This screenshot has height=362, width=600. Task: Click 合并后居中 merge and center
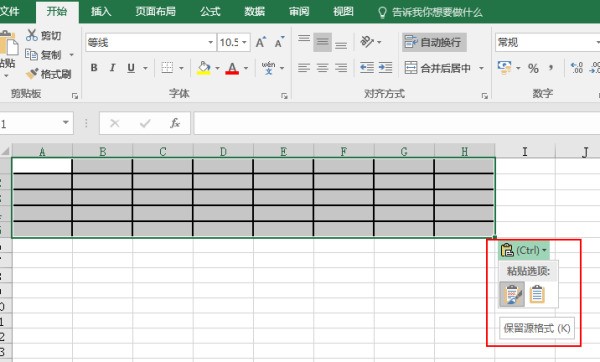[437, 68]
